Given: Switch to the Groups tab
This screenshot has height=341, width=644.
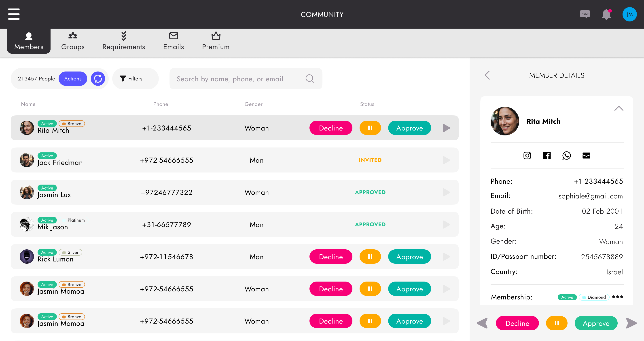Looking at the screenshot, I should [x=73, y=41].
